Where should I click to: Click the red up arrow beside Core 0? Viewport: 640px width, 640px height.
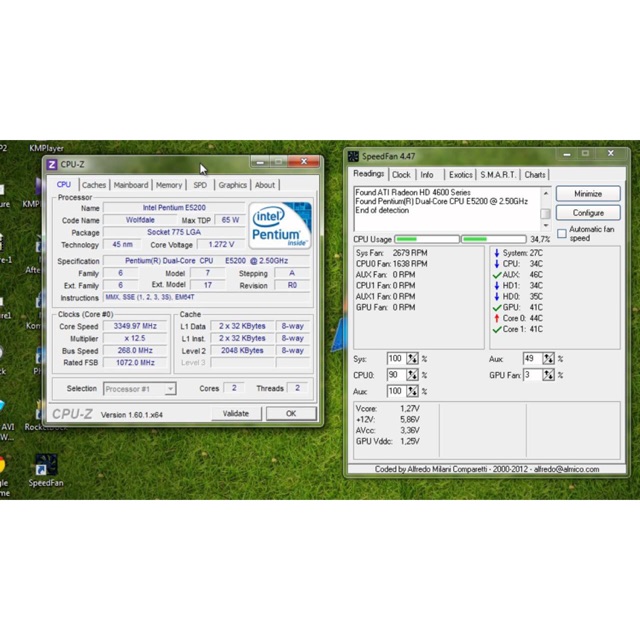497,318
